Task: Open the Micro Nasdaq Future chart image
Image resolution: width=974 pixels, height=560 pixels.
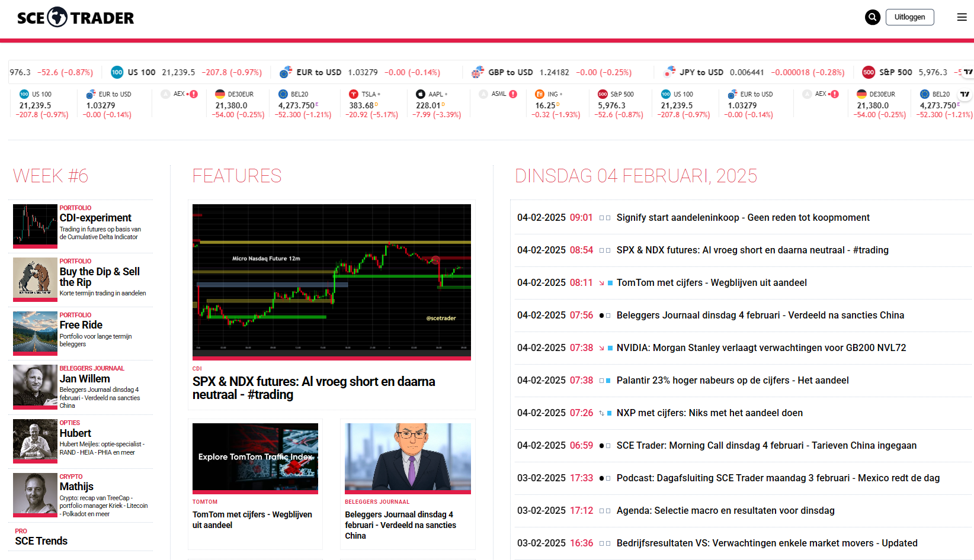Action: point(332,282)
